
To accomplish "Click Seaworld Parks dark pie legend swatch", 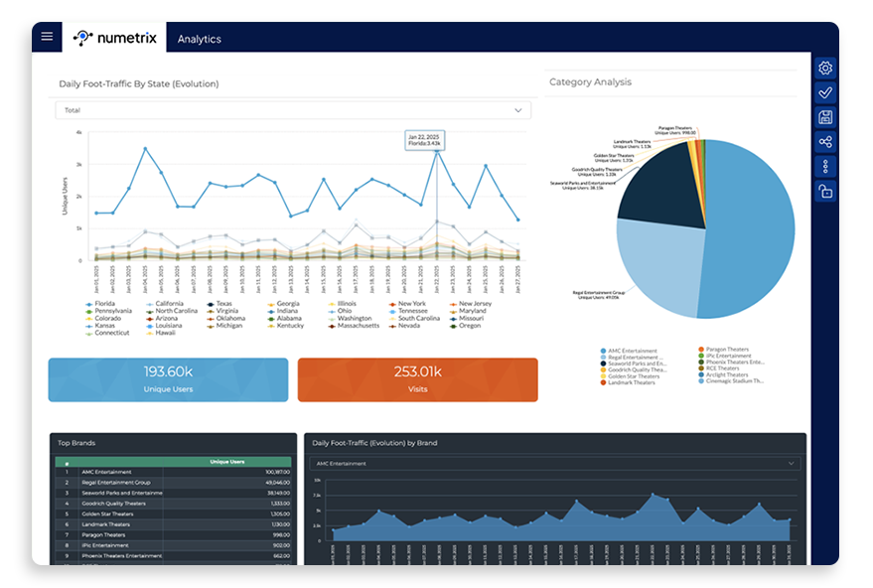I will pos(603,364).
